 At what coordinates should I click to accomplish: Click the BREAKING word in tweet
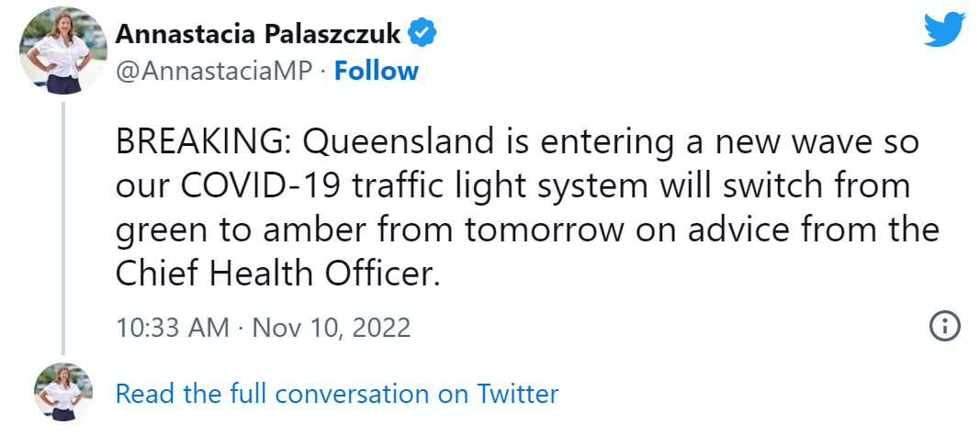point(199,143)
